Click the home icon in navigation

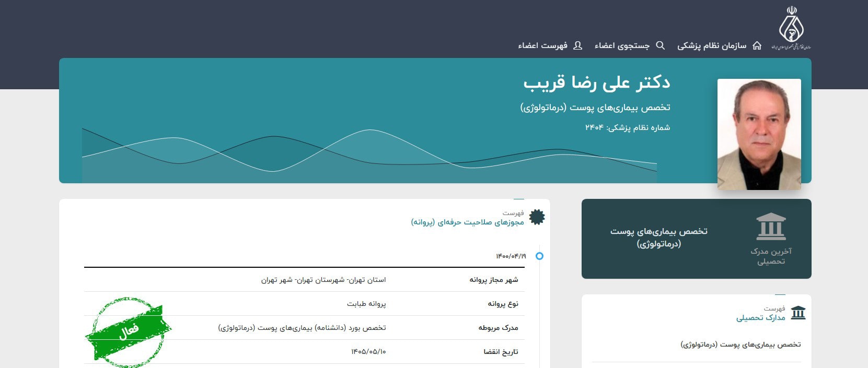757,46
